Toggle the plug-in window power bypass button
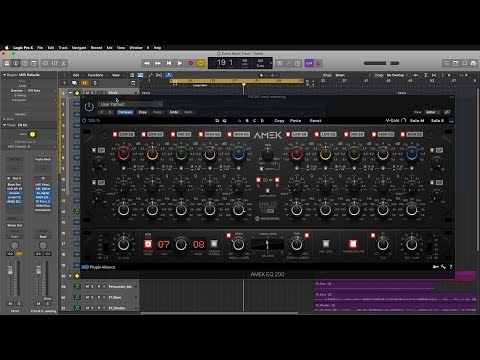This screenshot has height=360, width=480. point(89,107)
